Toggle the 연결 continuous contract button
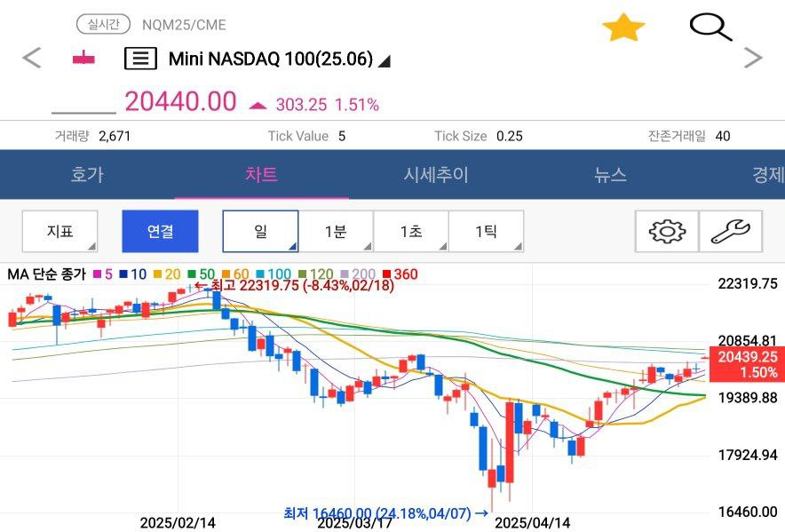The width and height of the screenshot is (785, 532). [160, 232]
